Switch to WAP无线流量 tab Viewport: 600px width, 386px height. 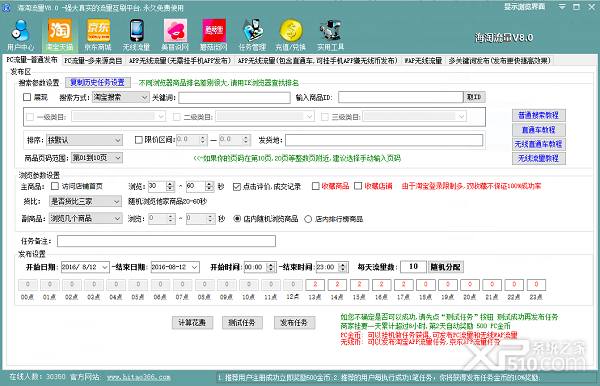pyautogui.click(x=423, y=60)
